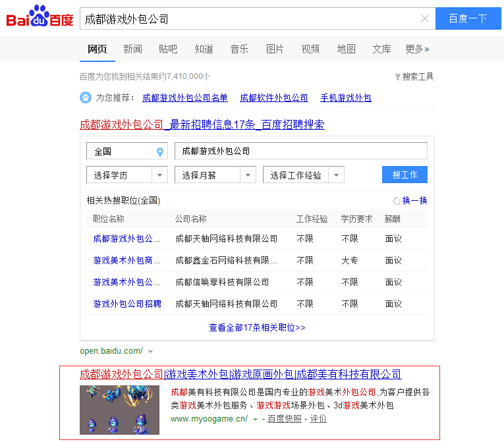This screenshot has height=442, width=504.
Task: Click the refresh 换一换 icon
Action: (397, 201)
